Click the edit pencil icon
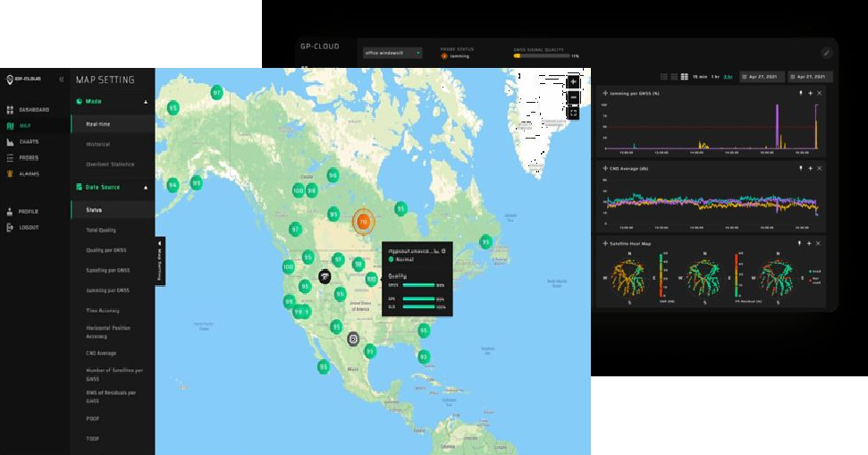 [826, 53]
